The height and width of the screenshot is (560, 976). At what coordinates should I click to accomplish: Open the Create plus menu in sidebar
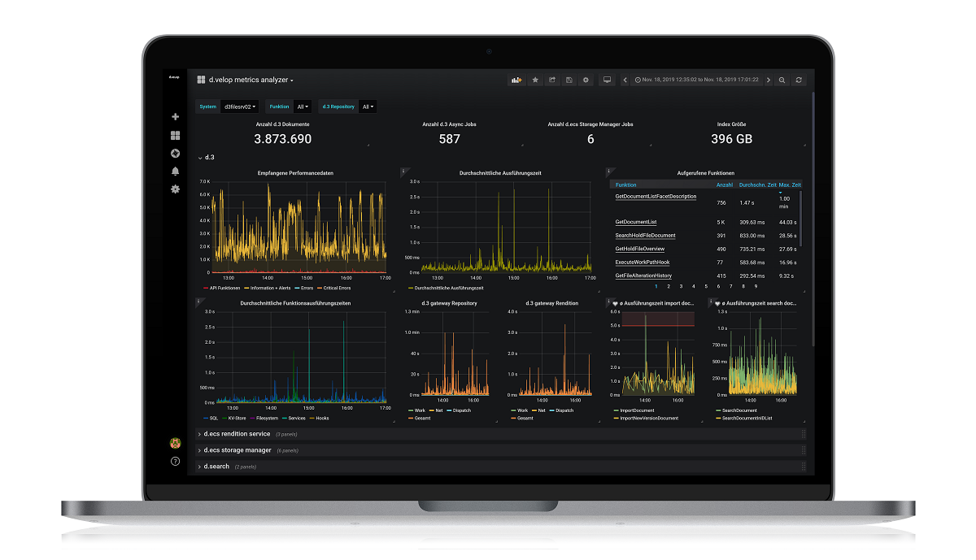tap(175, 117)
